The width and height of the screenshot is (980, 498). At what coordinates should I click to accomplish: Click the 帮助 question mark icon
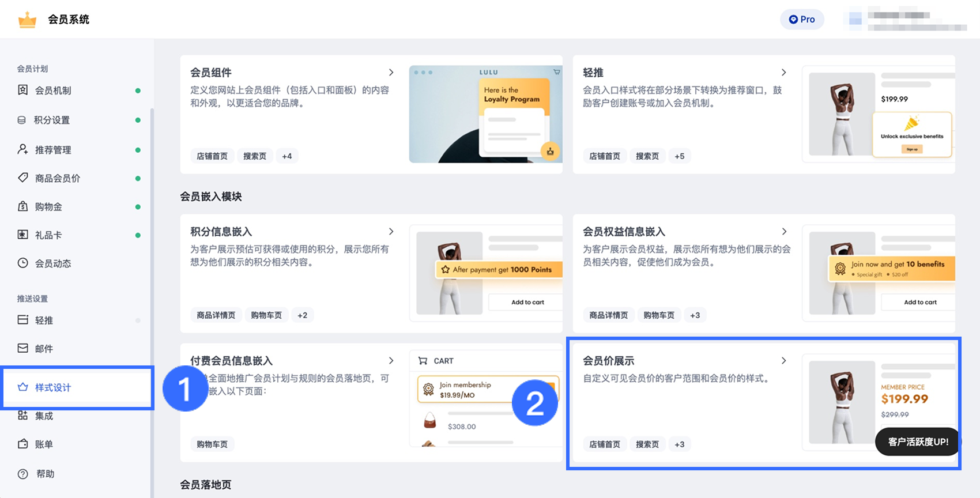[23, 474]
